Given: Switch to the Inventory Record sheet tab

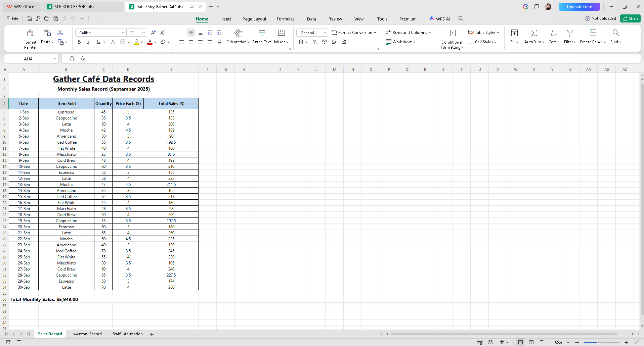Looking at the screenshot, I should point(86,334).
